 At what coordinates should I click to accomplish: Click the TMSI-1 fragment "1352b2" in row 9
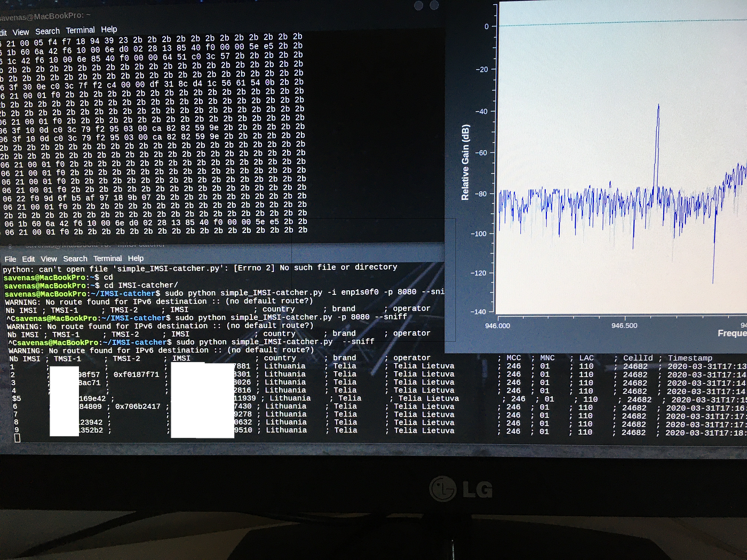91,430
